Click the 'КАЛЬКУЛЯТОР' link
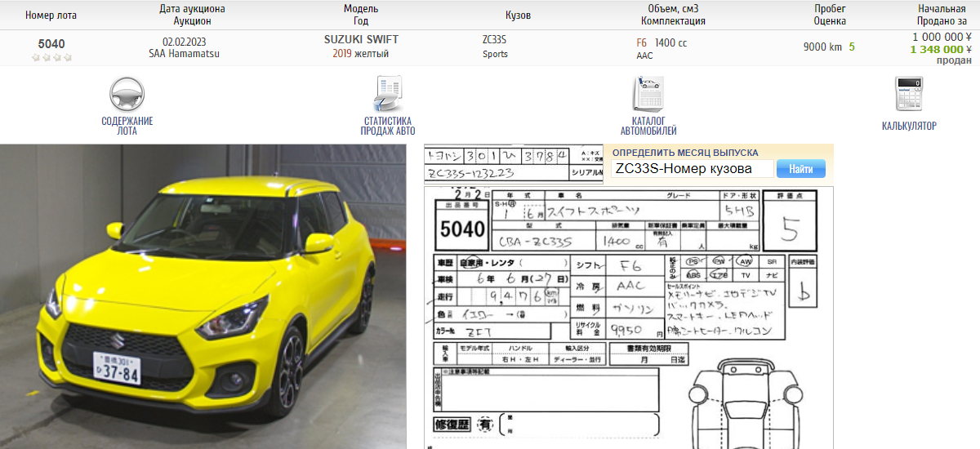This screenshot has width=980, height=449. point(909,126)
